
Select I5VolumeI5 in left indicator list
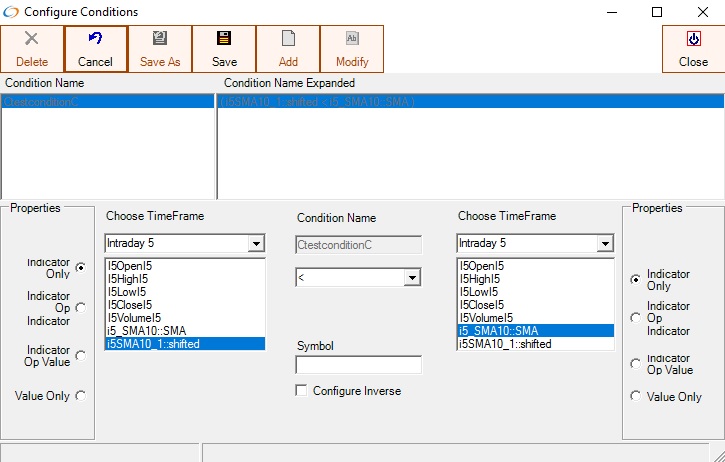click(133, 318)
